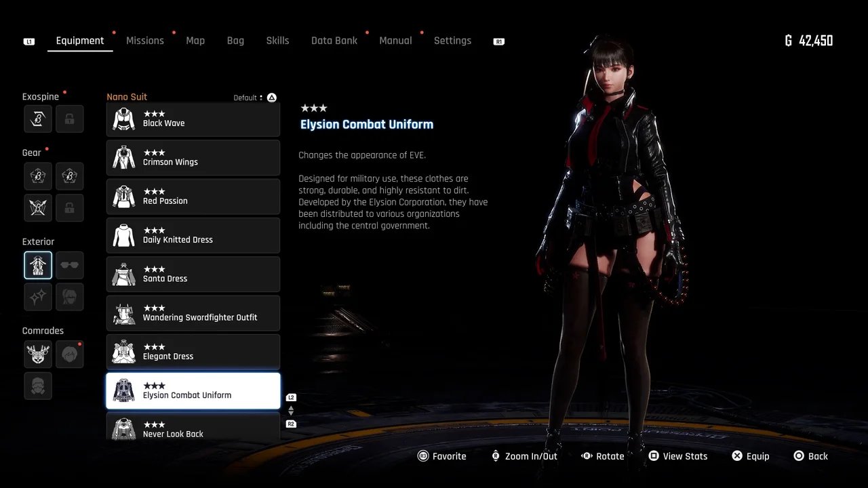
Task: Mark the suit as Favorite
Action: pyautogui.click(x=442, y=456)
